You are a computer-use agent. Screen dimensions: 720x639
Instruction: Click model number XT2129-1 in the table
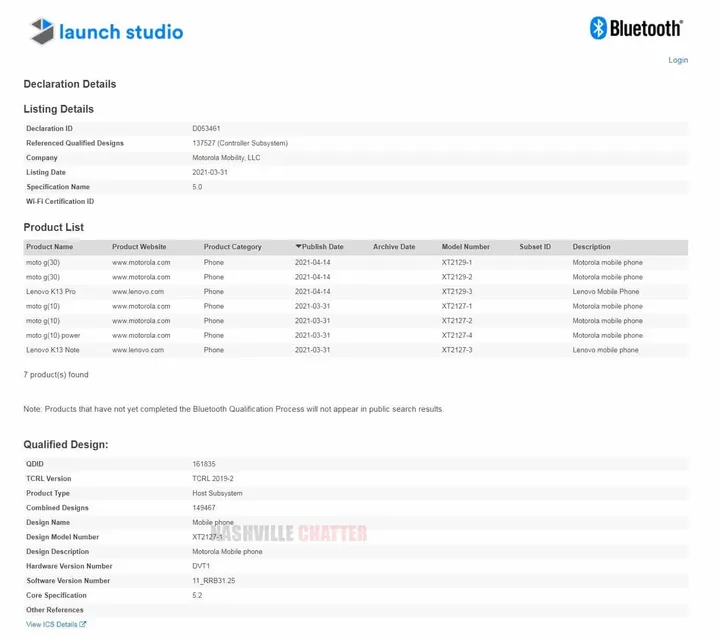coord(457,262)
